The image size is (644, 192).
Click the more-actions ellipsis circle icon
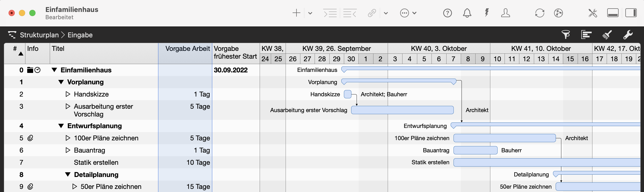405,13
